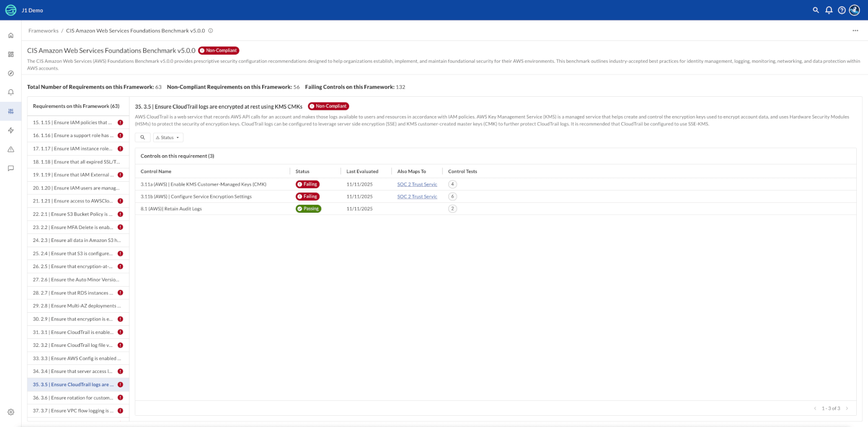Click info icon beside breadcrumb title

[211, 30]
